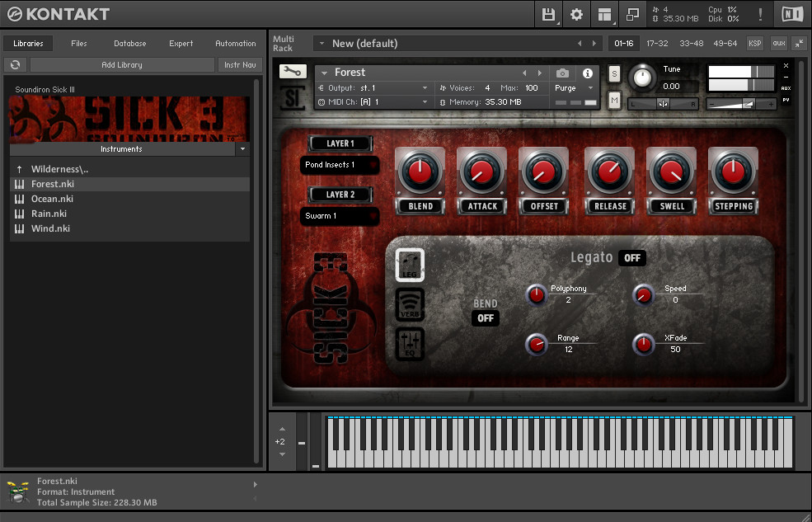The height and width of the screenshot is (522, 812).
Task: Open the LEG legato panel icon
Action: [x=410, y=266]
